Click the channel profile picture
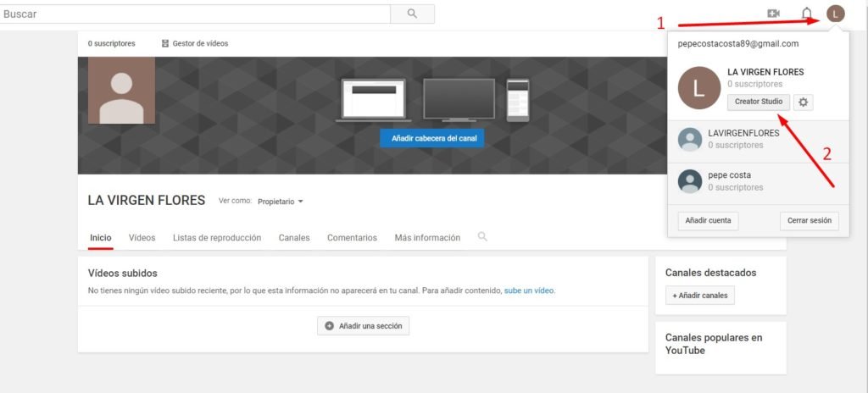Viewport: 868px width, 393px height. (121, 91)
